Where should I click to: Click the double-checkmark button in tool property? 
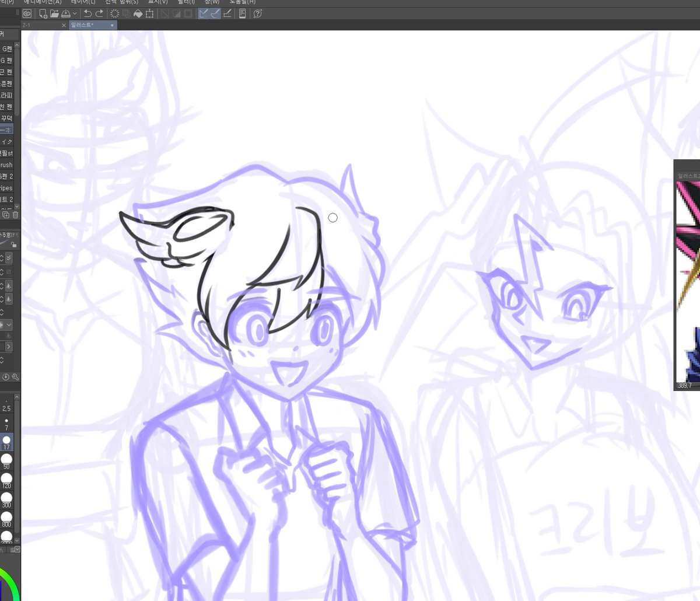[9, 258]
